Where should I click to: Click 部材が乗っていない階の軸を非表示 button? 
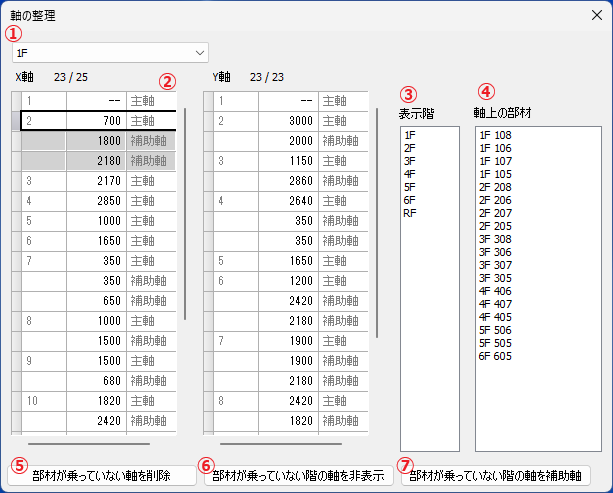(x=299, y=475)
